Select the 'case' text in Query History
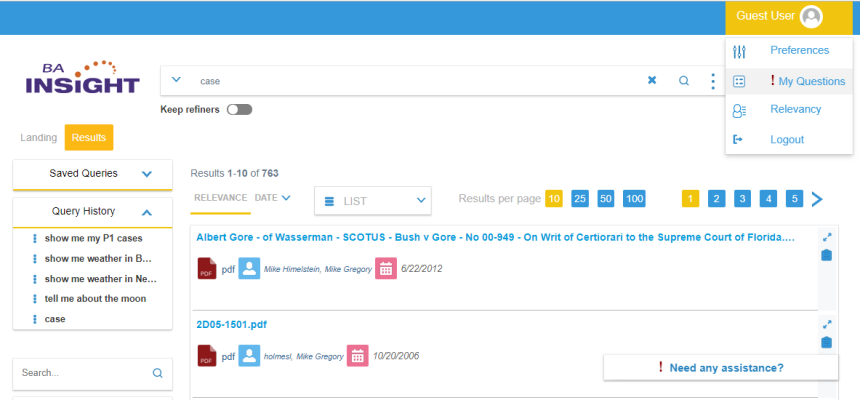Screen dimensions: 860x400 pyautogui.click(x=55, y=319)
